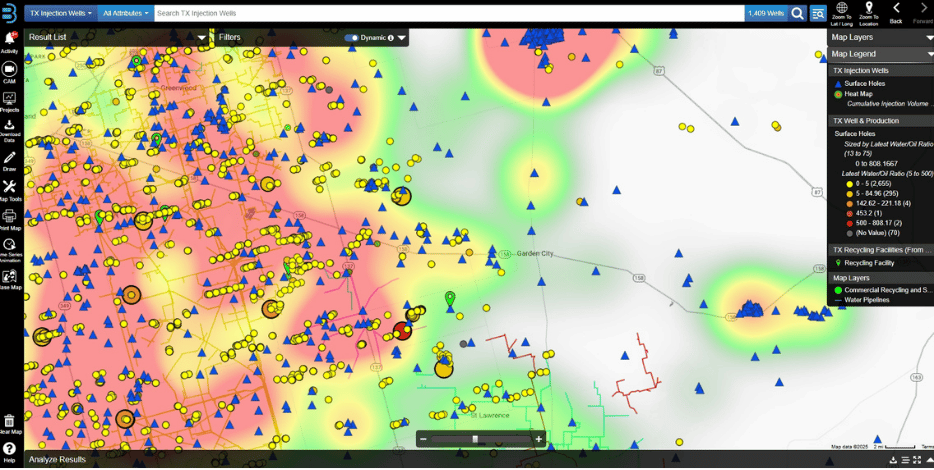Click the Zoom To Lat/Long globe icon
The image size is (934, 470).
click(841, 9)
